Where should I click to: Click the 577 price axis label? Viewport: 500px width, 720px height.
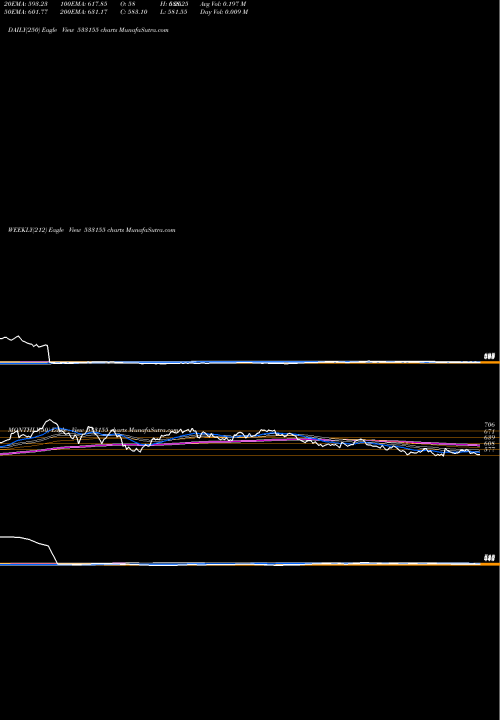tap(489, 449)
